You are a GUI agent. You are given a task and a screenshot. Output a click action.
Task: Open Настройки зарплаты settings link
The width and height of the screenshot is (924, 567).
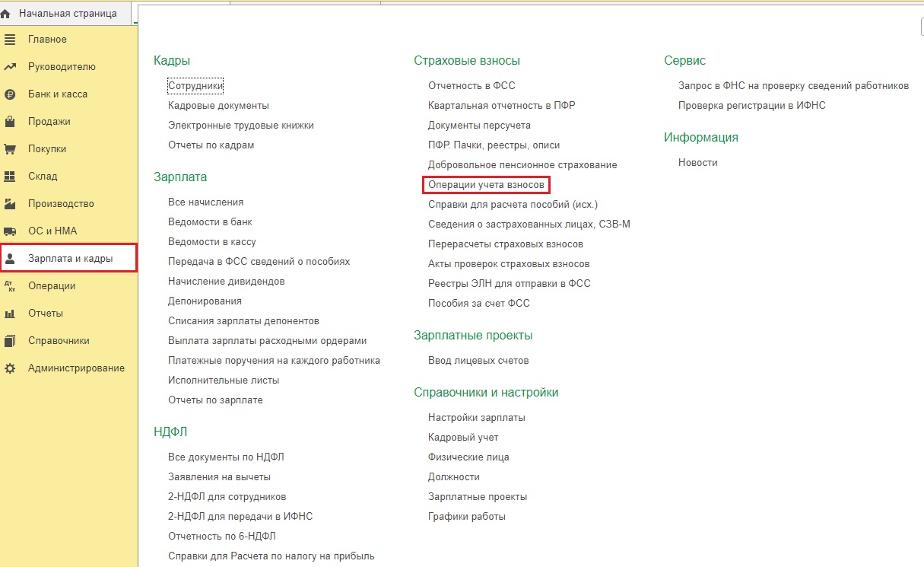pyautogui.click(x=476, y=418)
